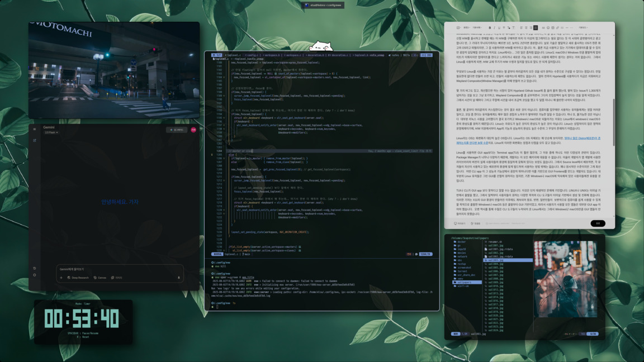
Task: Open the text color picker in the editor
Action: click(509, 28)
